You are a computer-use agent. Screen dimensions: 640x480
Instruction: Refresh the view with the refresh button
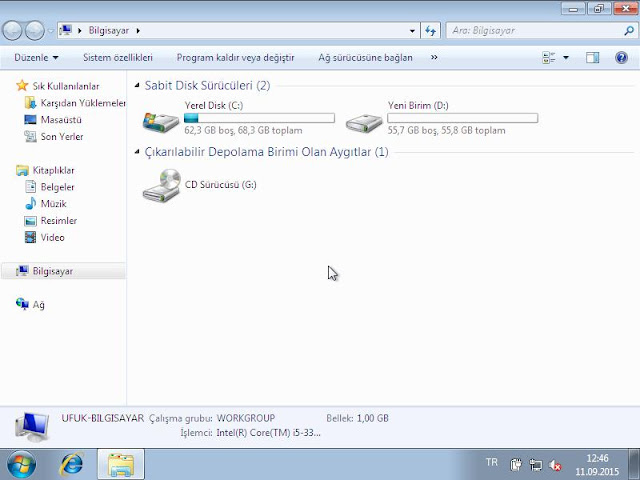click(431, 31)
